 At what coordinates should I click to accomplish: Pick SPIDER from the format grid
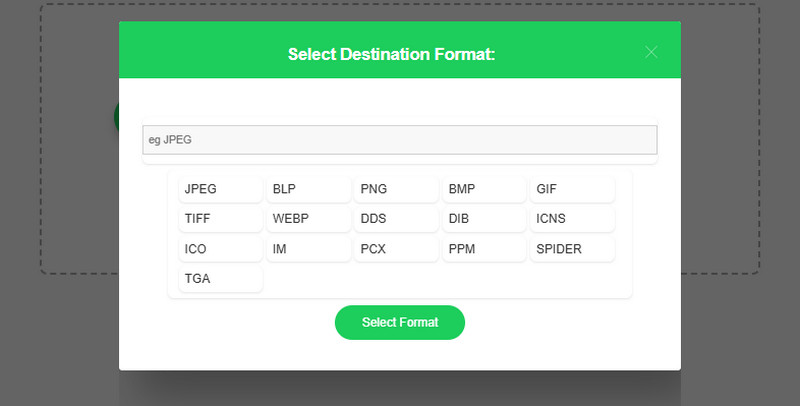[572, 249]
